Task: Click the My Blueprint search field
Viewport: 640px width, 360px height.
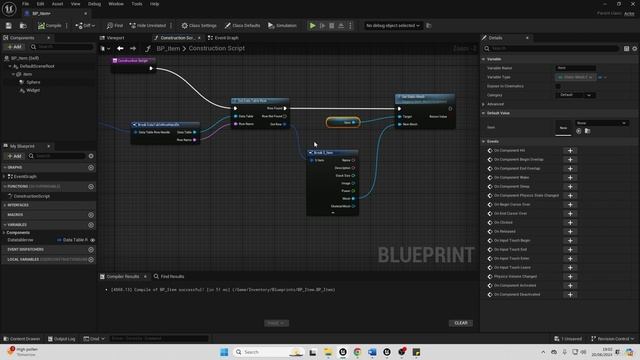Action: (x=57, y=156)
